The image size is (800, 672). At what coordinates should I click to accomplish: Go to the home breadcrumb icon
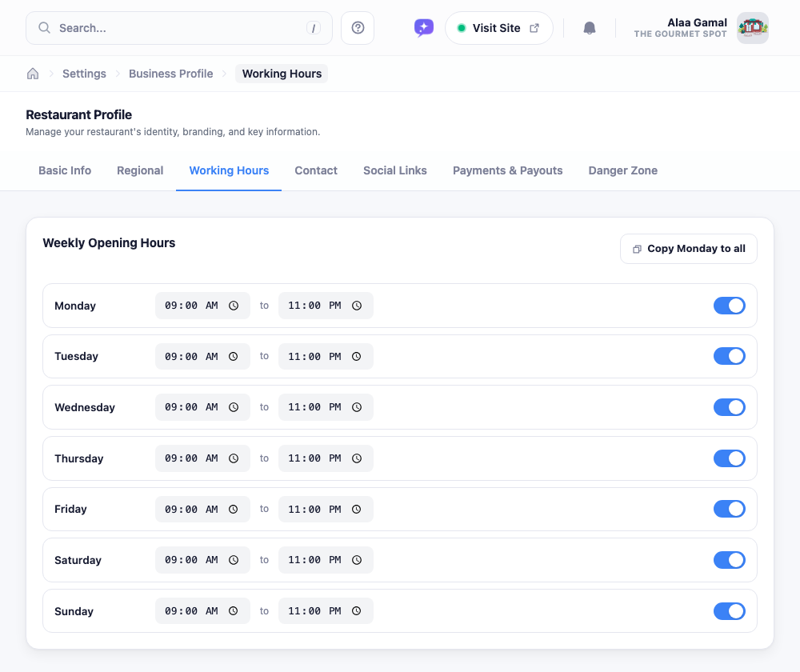coord(33,74)
